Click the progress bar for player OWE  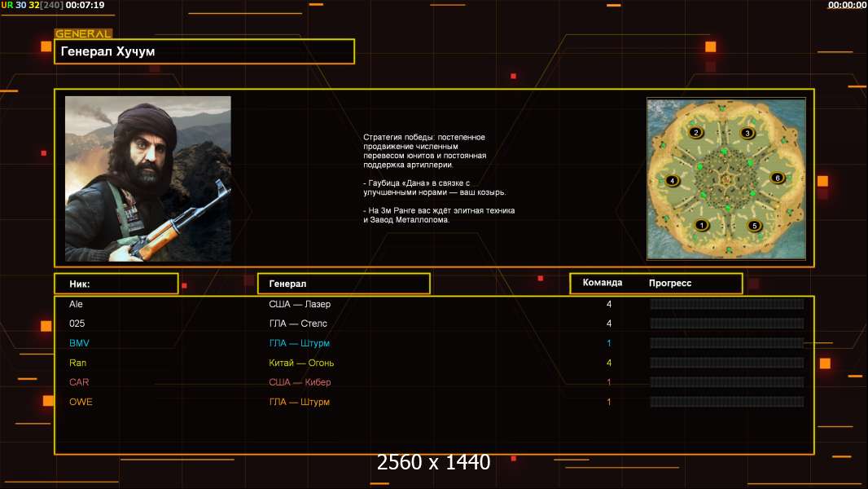(726, 402)
